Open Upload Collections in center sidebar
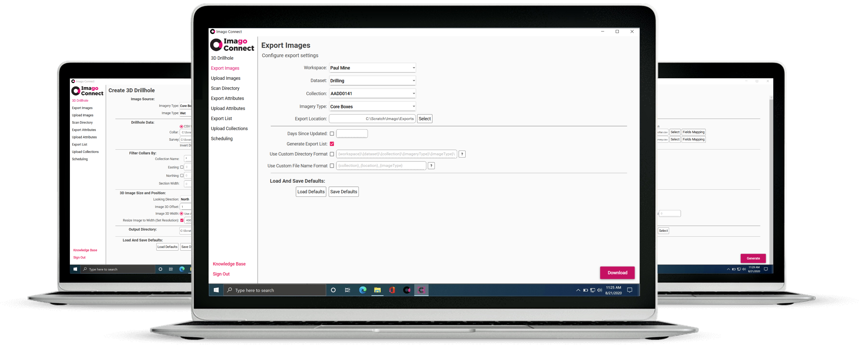868x346 pixels. (229, 129)
